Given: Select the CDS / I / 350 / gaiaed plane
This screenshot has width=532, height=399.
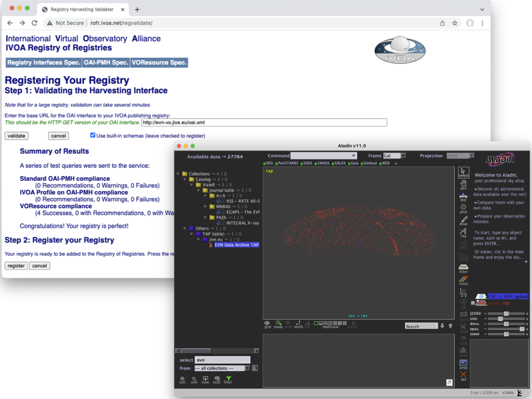Looking at the screenshot, I should (508, 296).
